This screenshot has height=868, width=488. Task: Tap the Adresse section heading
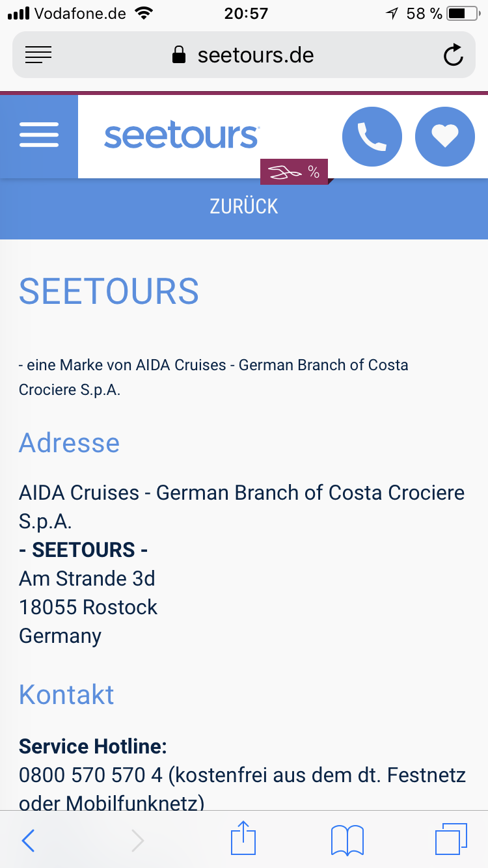point(69,443)
